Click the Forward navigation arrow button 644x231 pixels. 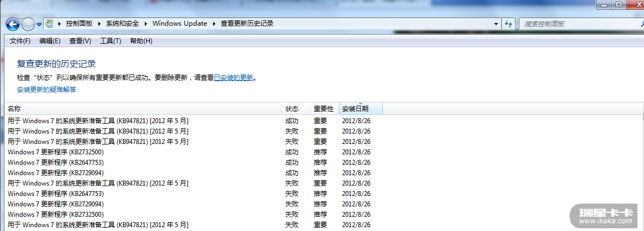[27, 25]
